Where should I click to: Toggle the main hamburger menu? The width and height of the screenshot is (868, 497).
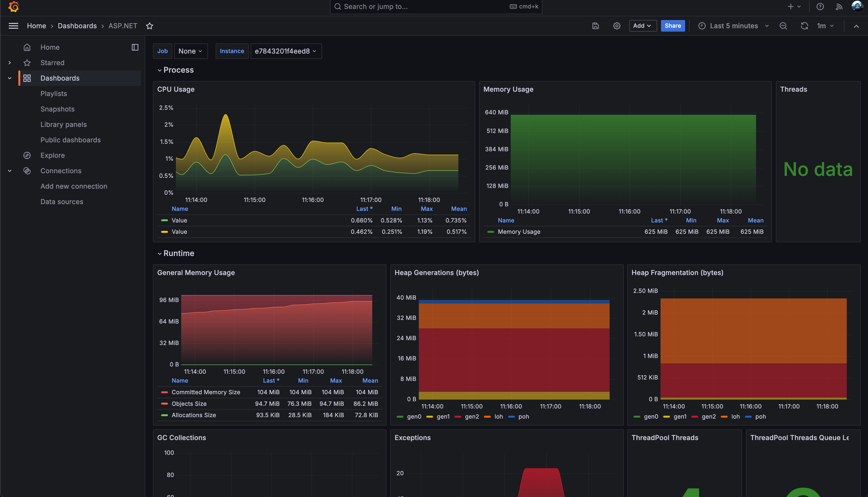(x=13, y=26)
